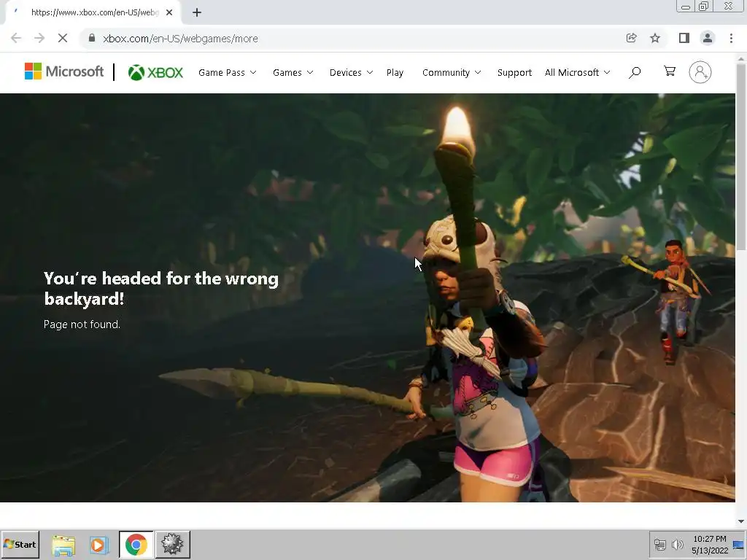
Task: Select the xbox.com browser tab
Action: pos(93,12)
